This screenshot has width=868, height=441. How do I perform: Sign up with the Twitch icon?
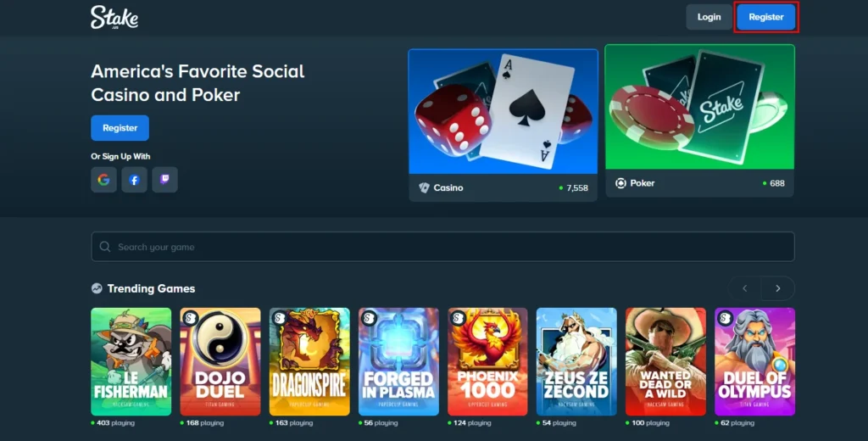[165, 180]
